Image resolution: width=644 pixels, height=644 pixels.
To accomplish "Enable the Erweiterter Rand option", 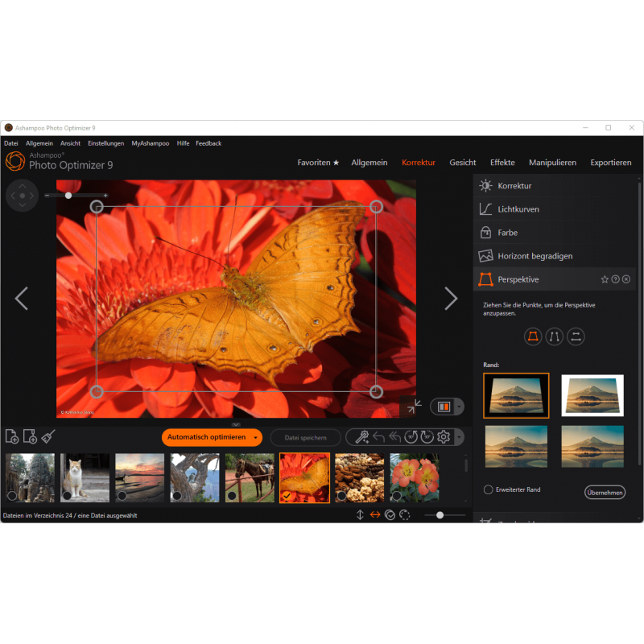I will pyautogui.click(x=489, y=489).
